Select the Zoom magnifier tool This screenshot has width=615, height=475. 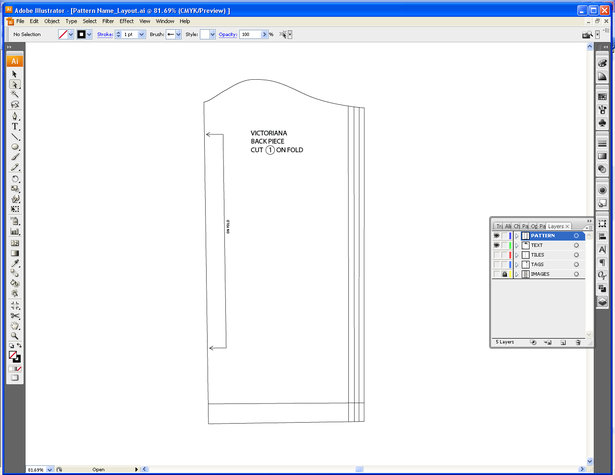click(x=15, y=336)
